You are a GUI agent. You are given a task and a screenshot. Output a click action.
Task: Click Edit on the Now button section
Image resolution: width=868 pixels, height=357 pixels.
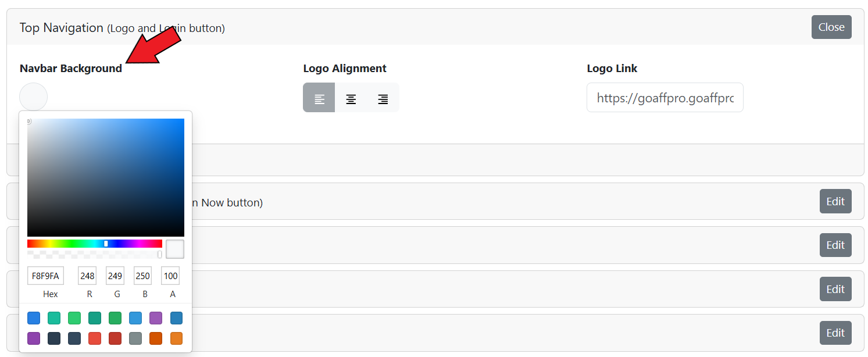835,201
